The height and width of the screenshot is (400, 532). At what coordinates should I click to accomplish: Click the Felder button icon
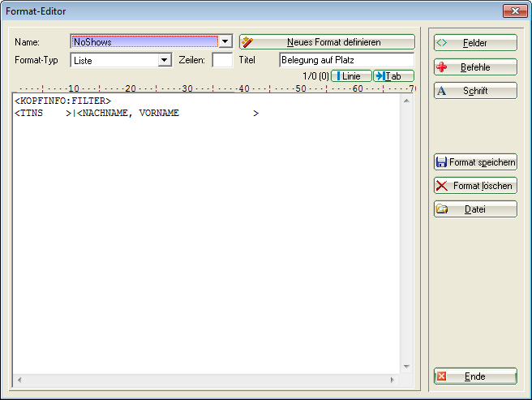point(442,43)
